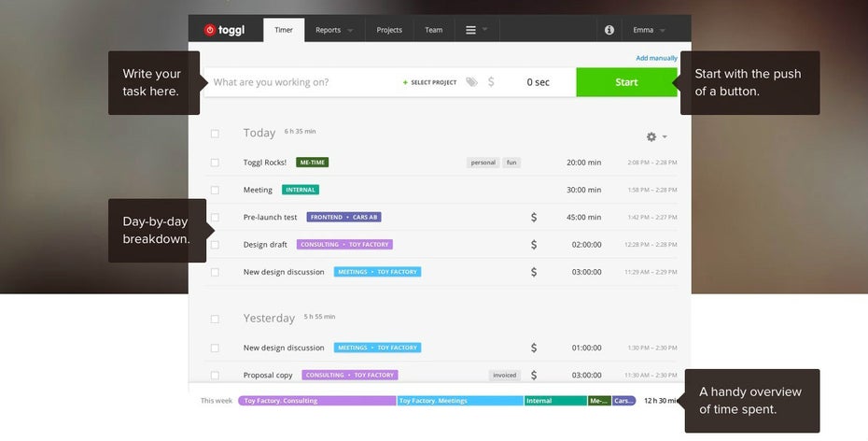Image resolution: width=868 pixels, height=441 pixels.
Task: Check the Proposal copy checkbox
Action: pos(215,375)
